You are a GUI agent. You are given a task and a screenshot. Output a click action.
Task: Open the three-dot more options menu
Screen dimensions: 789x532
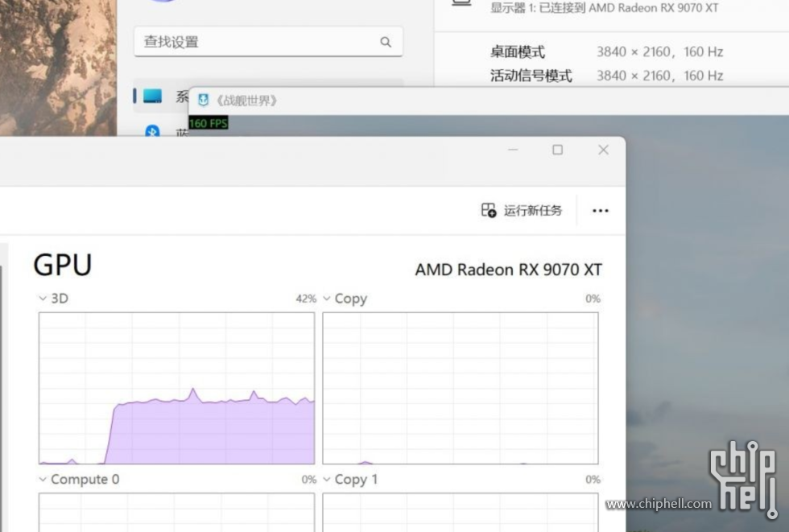(601, 211)
